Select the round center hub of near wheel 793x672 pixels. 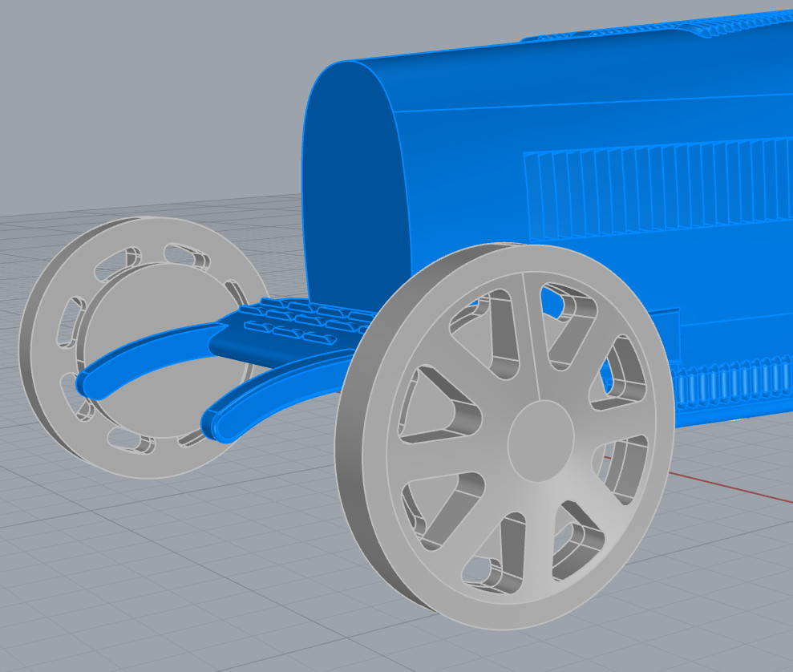pos(540,440)
